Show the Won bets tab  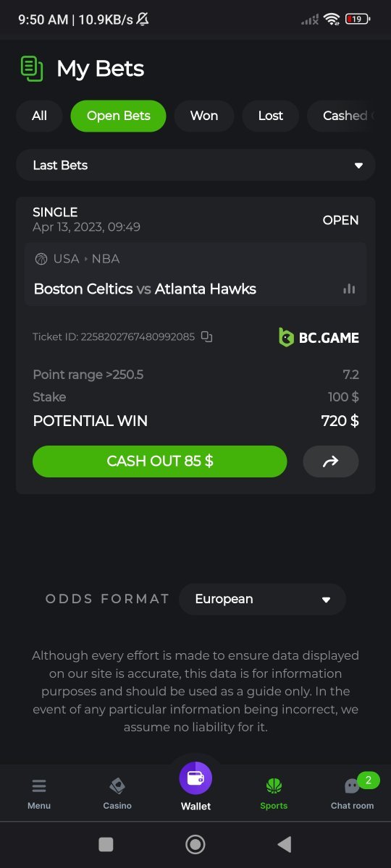pyautogui.click(x=204, y=116)
